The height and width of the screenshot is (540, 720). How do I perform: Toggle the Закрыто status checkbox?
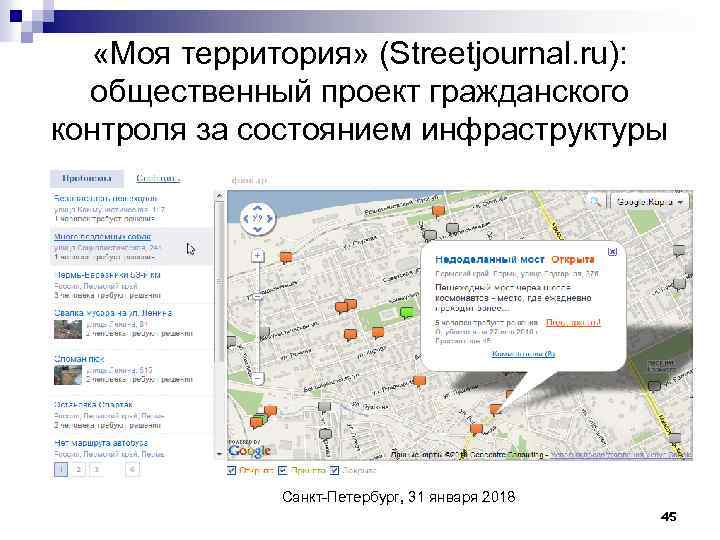334,470
